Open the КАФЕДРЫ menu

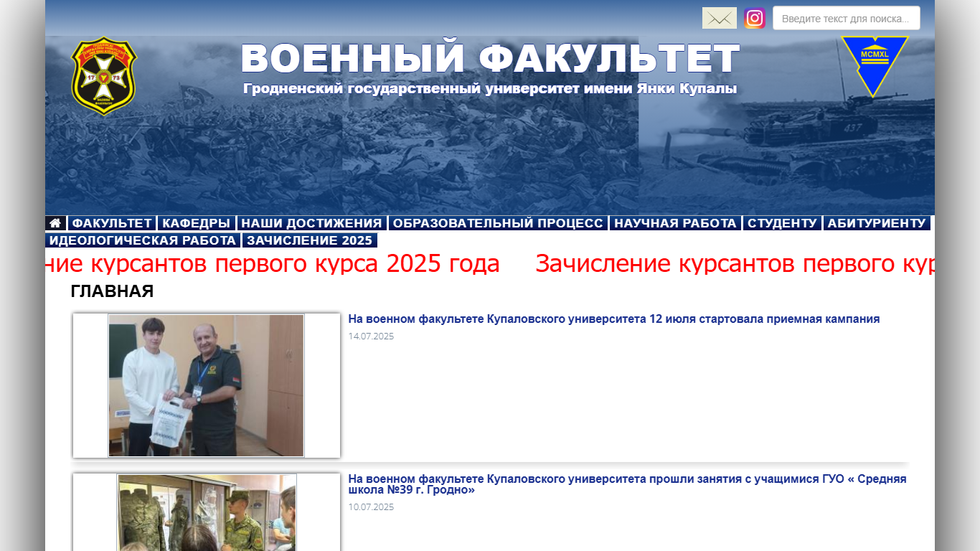pyautogui.click(x=197, y=223)
